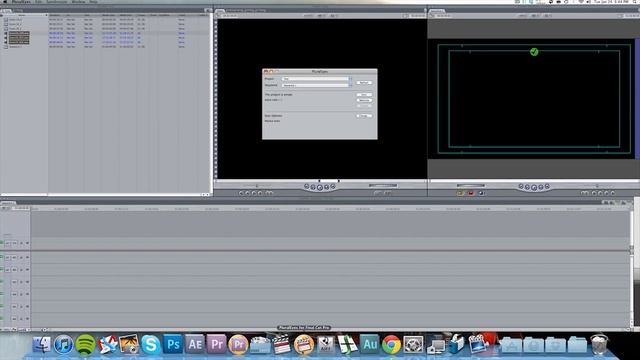Lock the V1 track in the Timeline

22,243
